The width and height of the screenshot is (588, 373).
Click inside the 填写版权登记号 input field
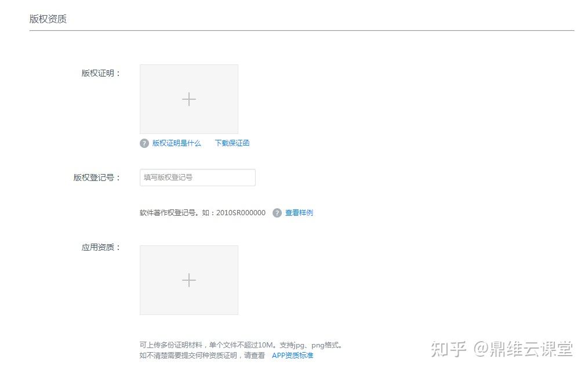point(197,177)
